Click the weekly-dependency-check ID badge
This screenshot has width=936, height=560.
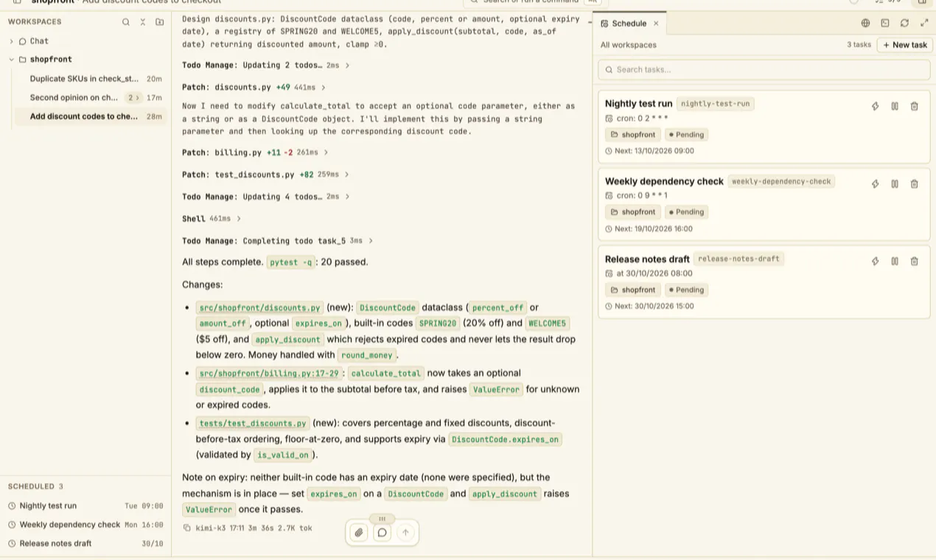click(x=781, y=181)
